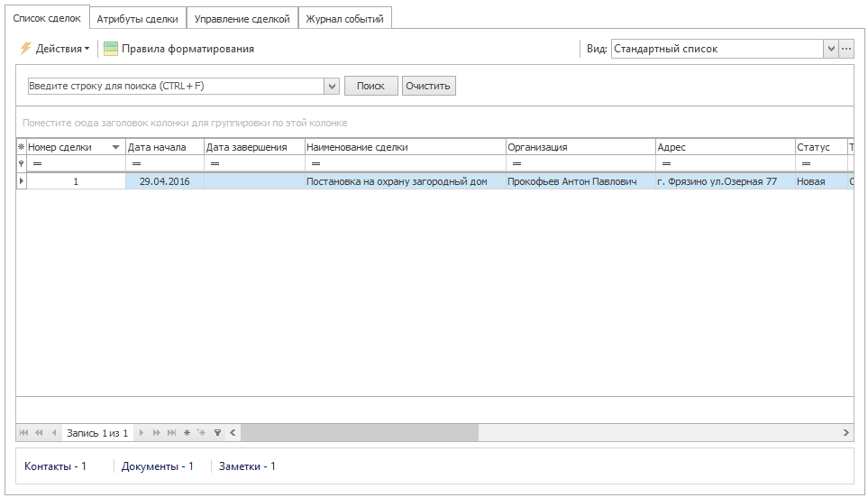Sort by Номер сделки column header

(76, 147)
